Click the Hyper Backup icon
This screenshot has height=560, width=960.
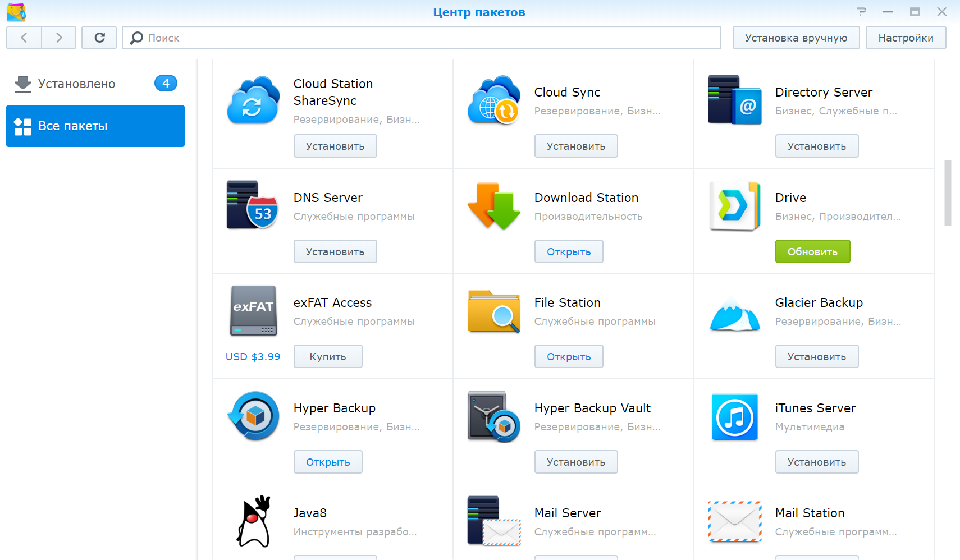click(x=253, y=416)
